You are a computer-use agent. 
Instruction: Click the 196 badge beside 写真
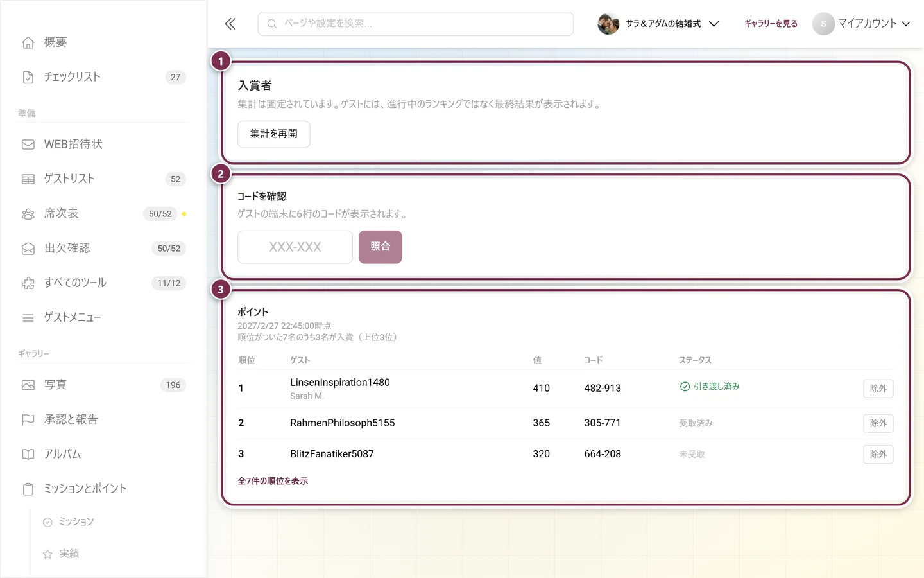(173, 385)
